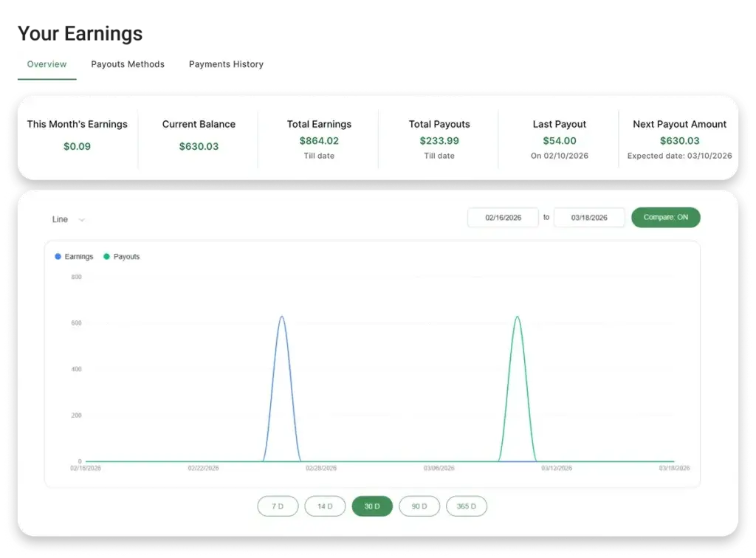Toggle the Compare: ON button

click(665, 218)
